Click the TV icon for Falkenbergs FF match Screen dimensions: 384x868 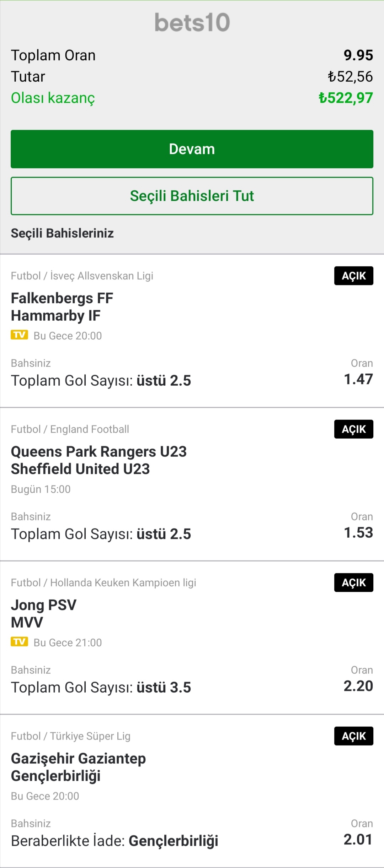click(x=19, y=335)
